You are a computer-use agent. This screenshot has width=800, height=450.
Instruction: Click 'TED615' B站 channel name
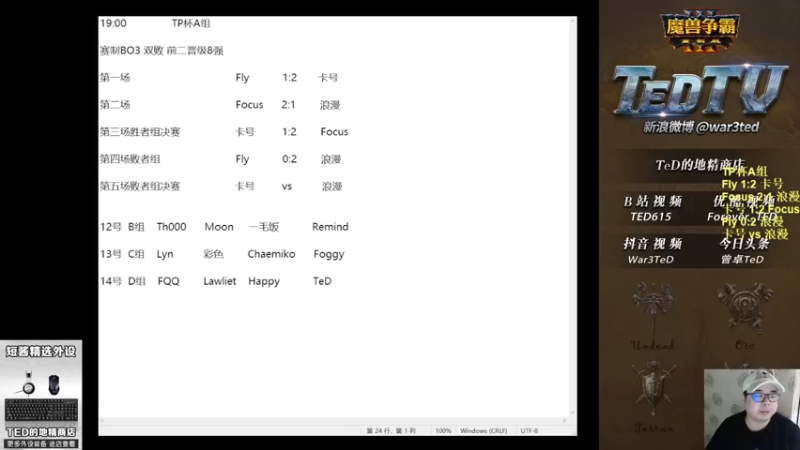651,216
